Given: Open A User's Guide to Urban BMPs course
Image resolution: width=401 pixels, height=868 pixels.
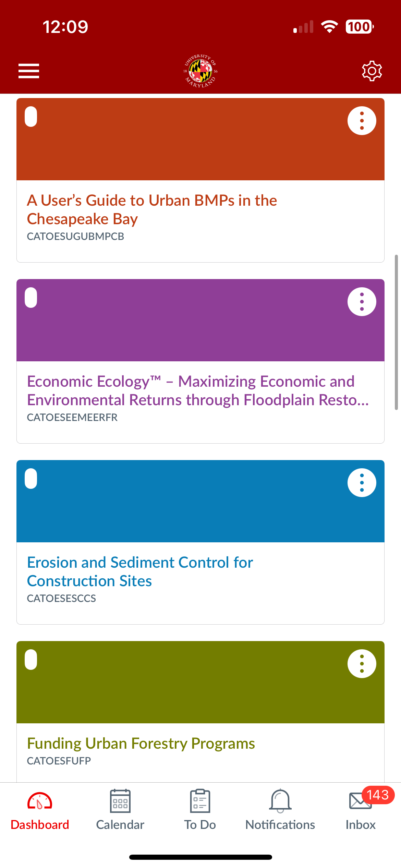Looking at the screenshot, I should [x=152, y=209].
